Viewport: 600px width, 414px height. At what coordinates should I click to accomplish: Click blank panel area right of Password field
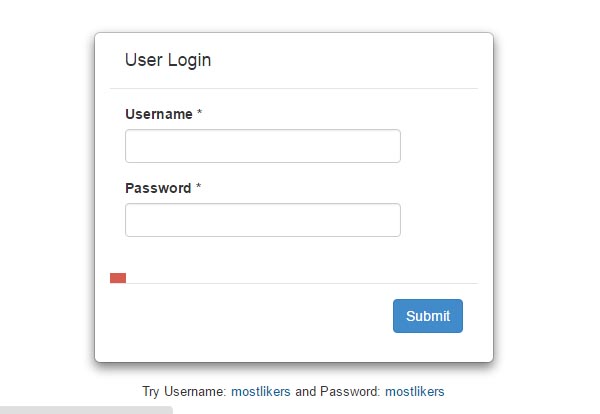(x=445, y=220)
